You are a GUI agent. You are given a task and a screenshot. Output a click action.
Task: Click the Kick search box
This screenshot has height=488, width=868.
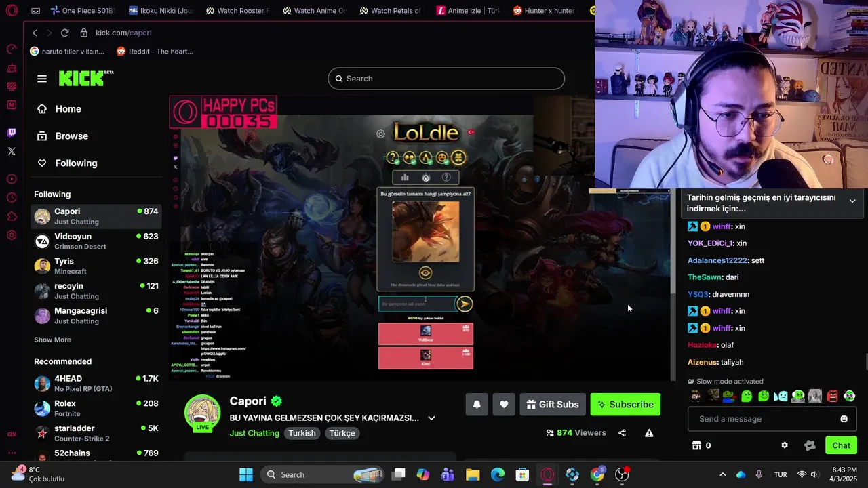click(446, 79)
